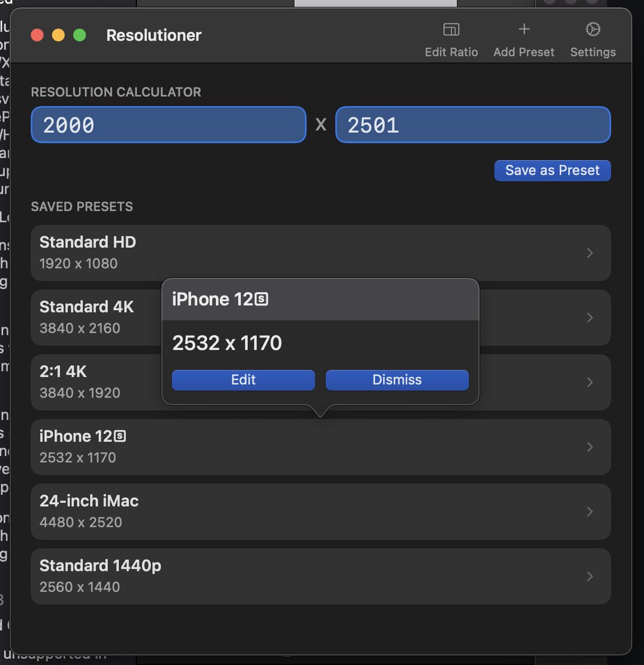The image size is (644, 665).
Task: Click the width field showing 2000
Action: (x=168, y=125)
